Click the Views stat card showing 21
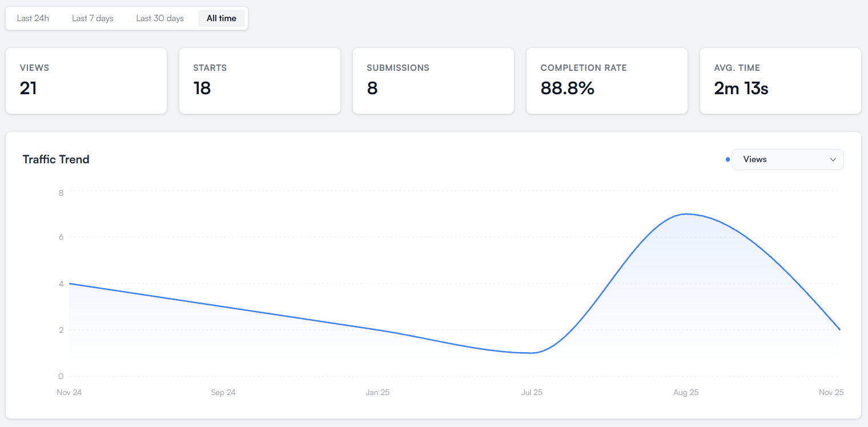This screenshot has width=868, height=427. coord(86,80)
